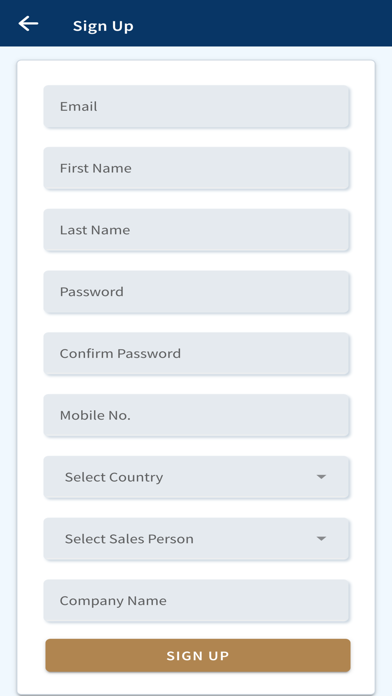Focus the Email input field
The width and height of the screenshot is (392, 696).
point(196,107)
